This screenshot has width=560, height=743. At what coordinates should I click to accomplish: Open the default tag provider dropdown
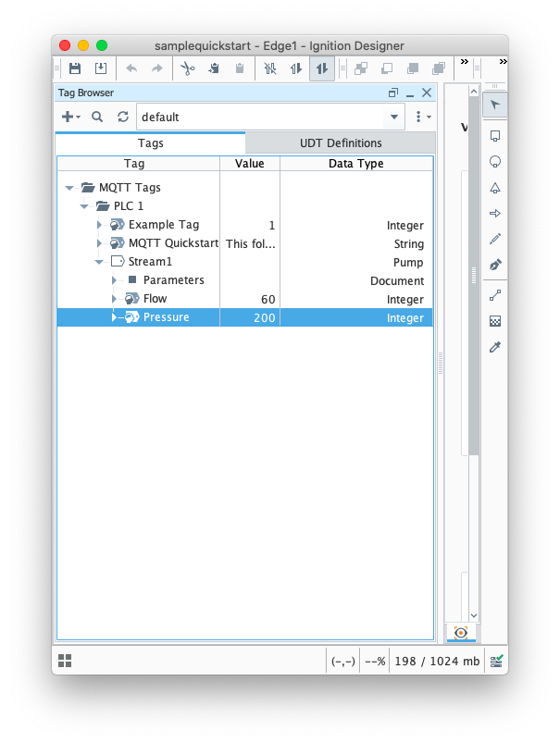click(270, 117)
